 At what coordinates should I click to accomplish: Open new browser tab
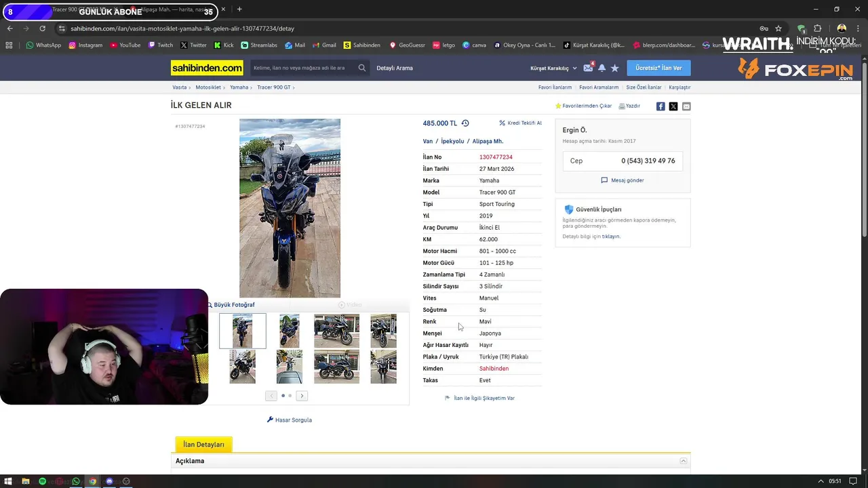coord(239,9)
